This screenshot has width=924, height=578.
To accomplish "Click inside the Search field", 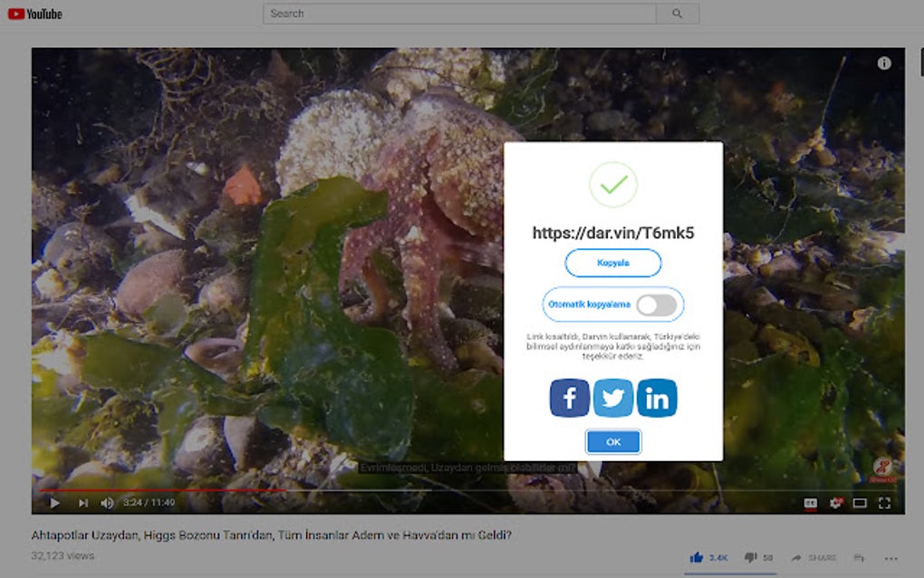I will (x=453, y=13).
